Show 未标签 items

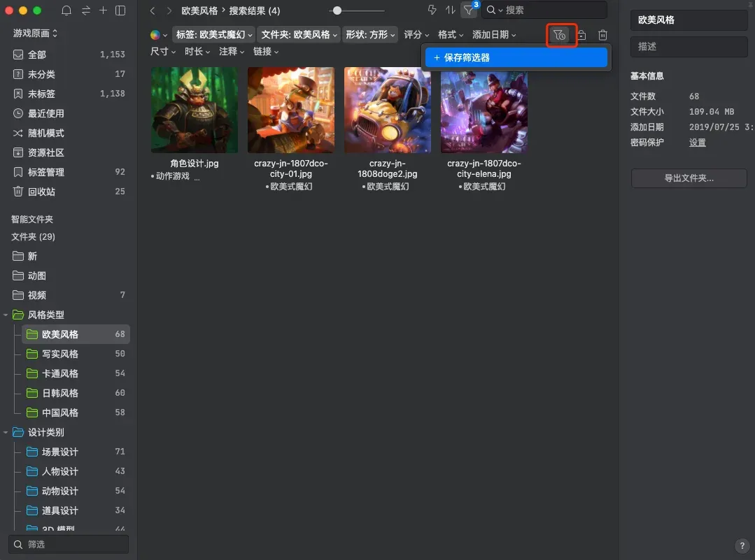69,94
